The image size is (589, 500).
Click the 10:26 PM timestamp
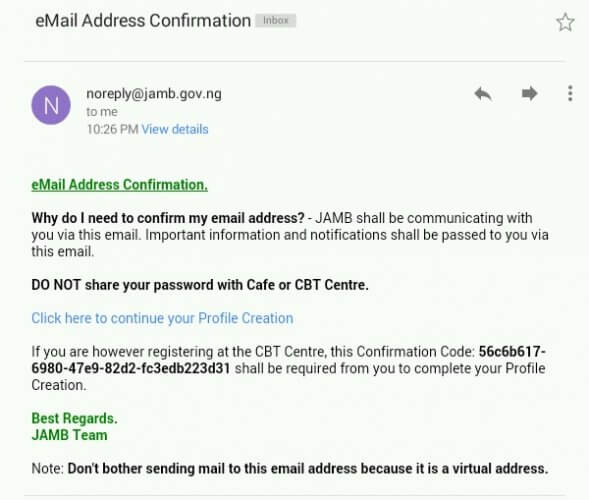113,129
